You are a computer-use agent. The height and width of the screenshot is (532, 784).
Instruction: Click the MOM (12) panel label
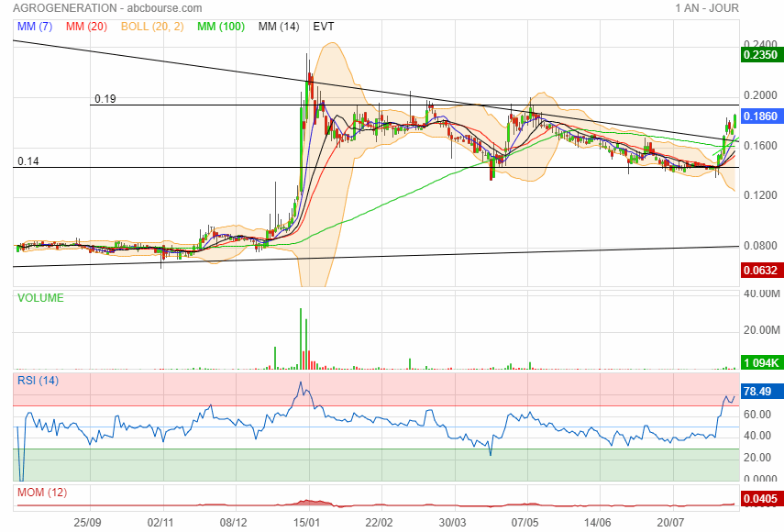42,493
